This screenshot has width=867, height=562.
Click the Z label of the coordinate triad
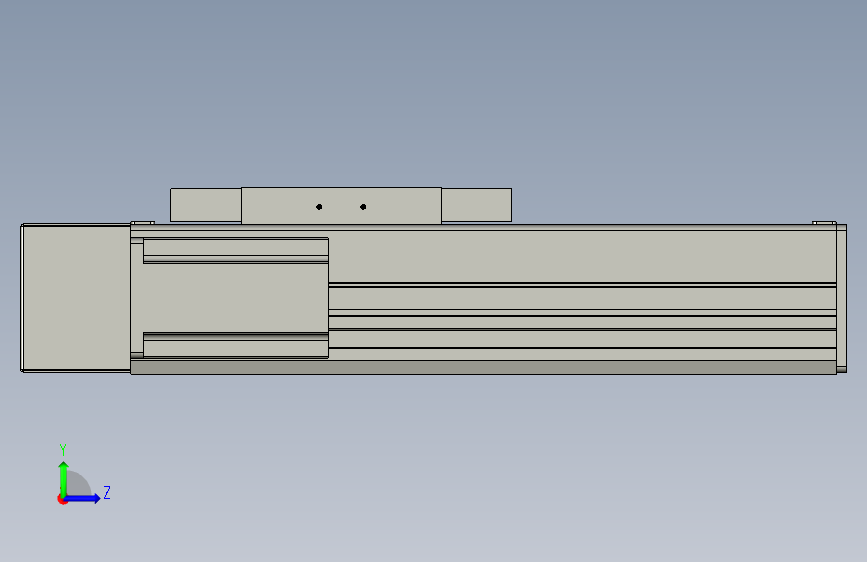click(107, 492)
